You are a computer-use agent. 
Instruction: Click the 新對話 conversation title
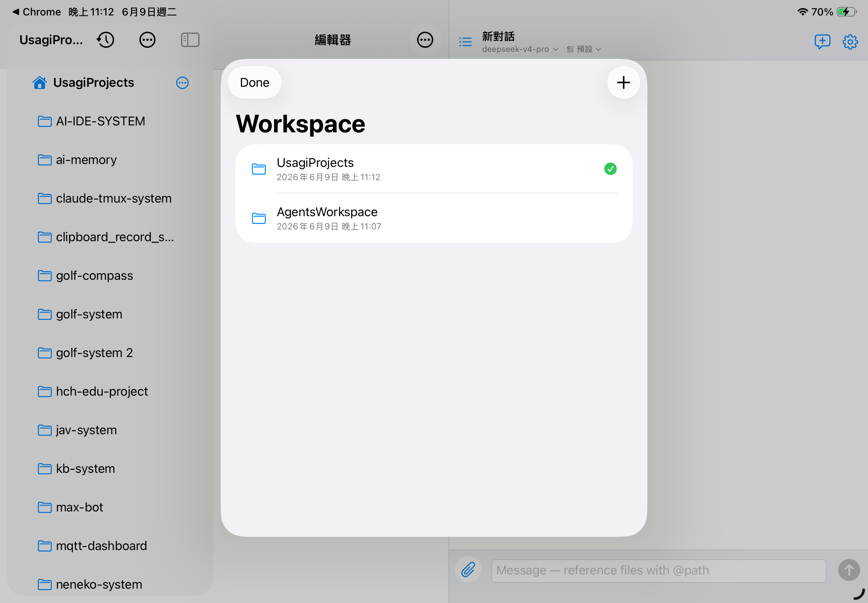(x=498, y=37)
